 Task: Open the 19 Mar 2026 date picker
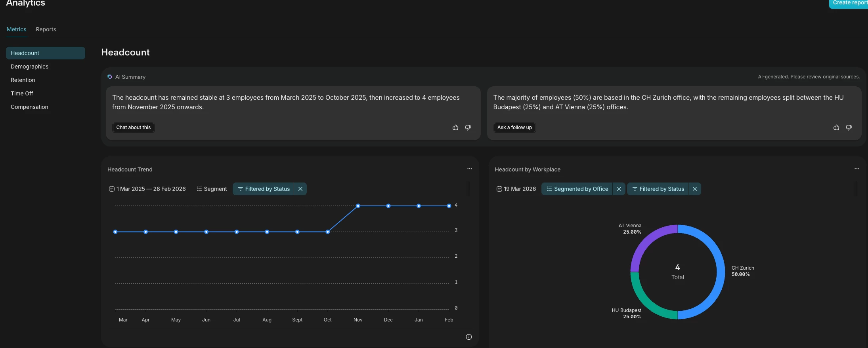click(x=516, y=189)
